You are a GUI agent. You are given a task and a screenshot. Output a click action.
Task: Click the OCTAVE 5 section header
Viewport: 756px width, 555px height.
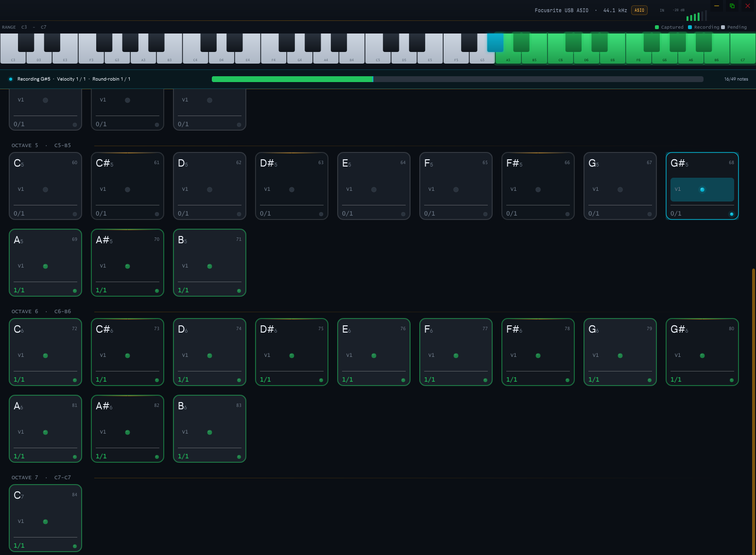pyautogui.click(x=41, y=145)
